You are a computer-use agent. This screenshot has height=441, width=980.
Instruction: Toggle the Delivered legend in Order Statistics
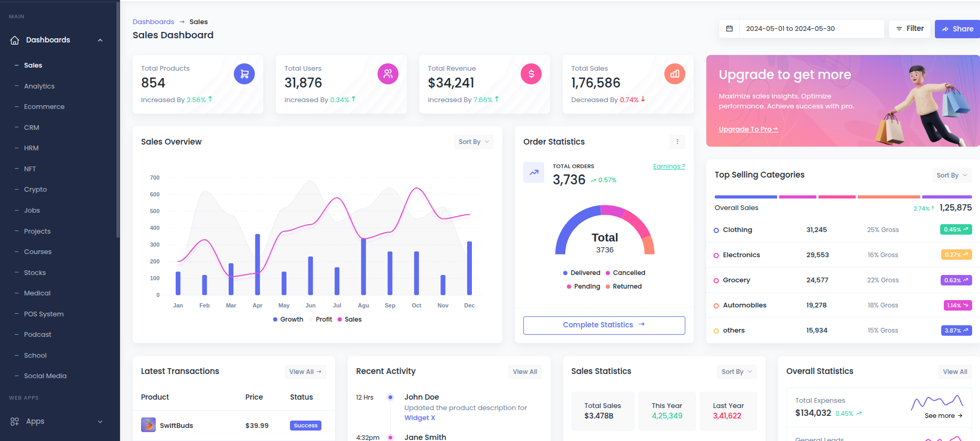click(x=581, y=273)
